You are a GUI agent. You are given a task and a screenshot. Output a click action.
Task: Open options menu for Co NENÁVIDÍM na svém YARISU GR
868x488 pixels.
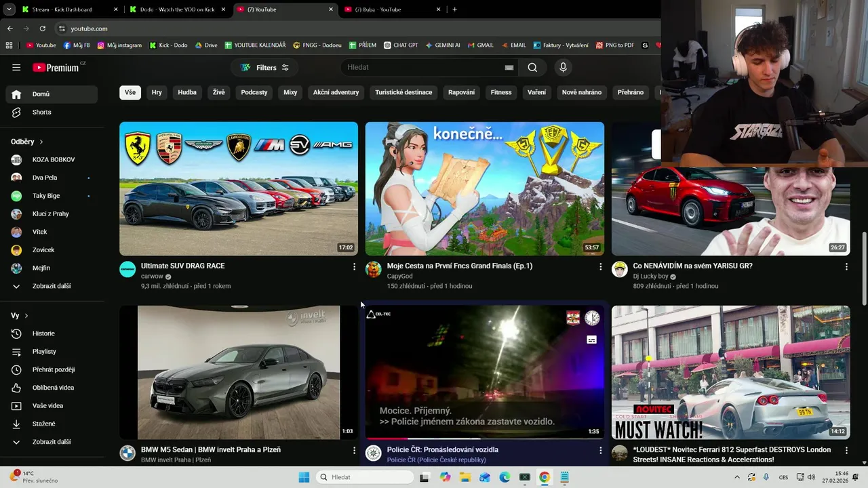846,267
